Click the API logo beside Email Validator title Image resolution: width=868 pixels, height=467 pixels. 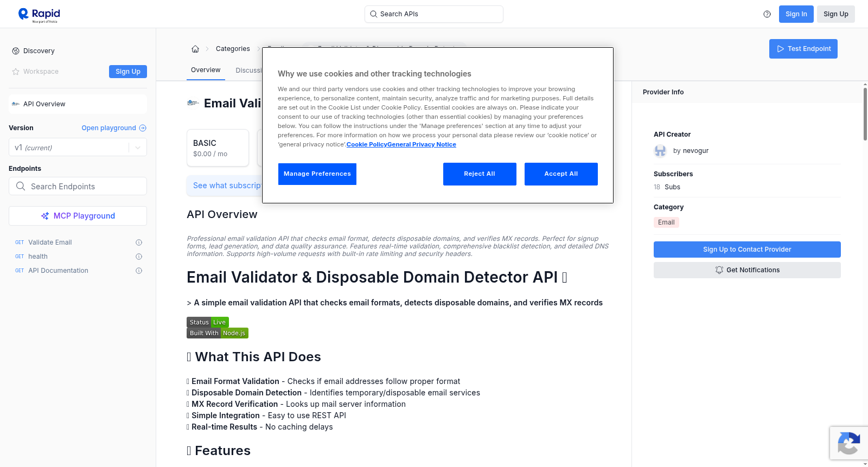click(x=193, y=103)
